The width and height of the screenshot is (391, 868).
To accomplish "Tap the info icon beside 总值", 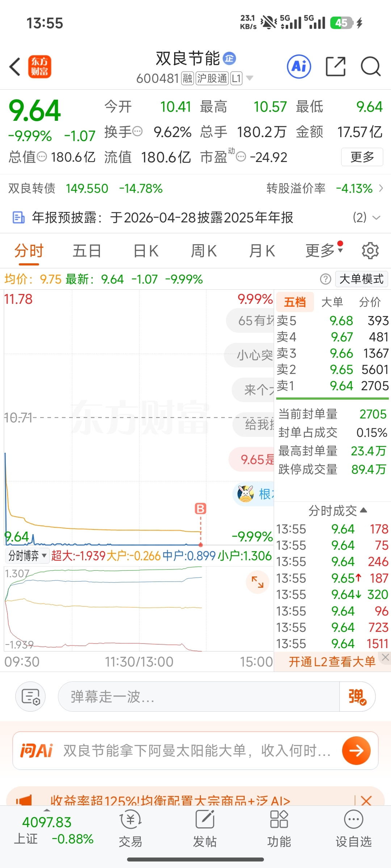I will 42,157.
